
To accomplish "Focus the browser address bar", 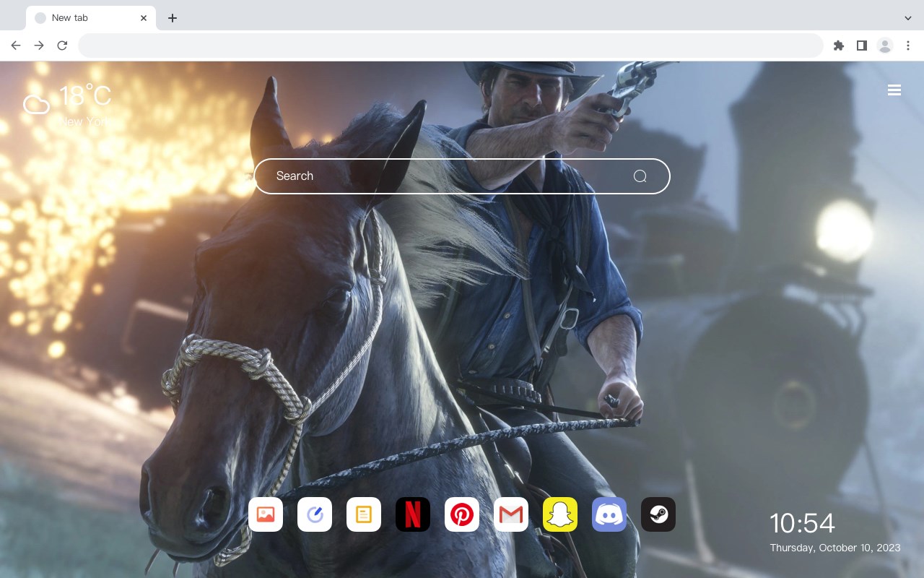I will coord(450,46).
